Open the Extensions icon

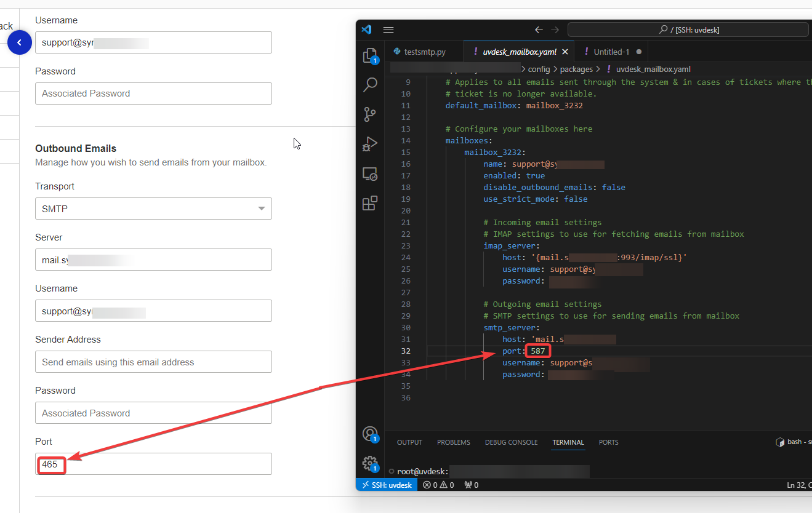[369, 204]
